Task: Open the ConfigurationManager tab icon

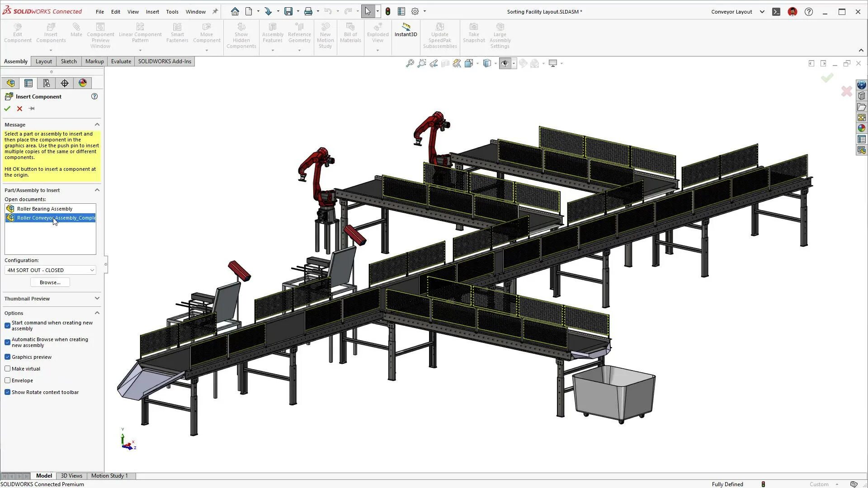Action: pos(47,83)
